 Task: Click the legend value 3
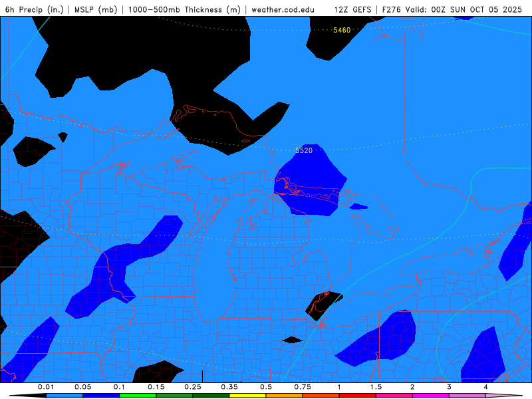click(449, 387)
